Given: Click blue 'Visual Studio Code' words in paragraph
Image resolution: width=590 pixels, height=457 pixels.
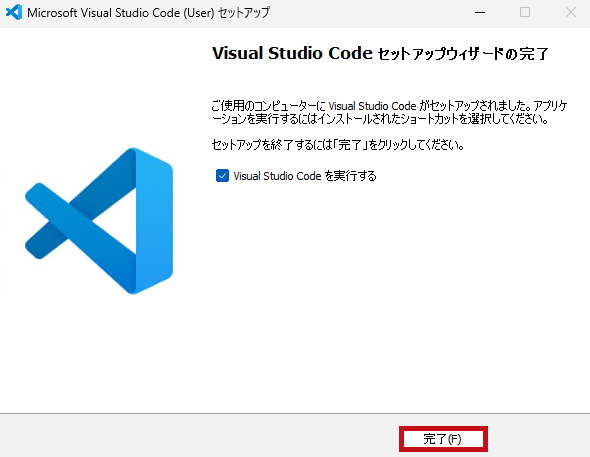Looking at the screenshot, I should coord(372,106).
